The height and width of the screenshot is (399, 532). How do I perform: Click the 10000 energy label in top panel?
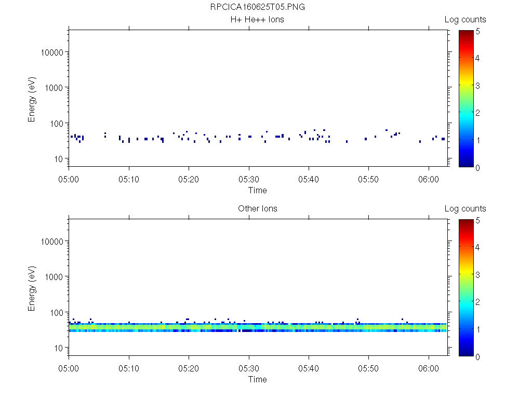click(x=52, y=52)
